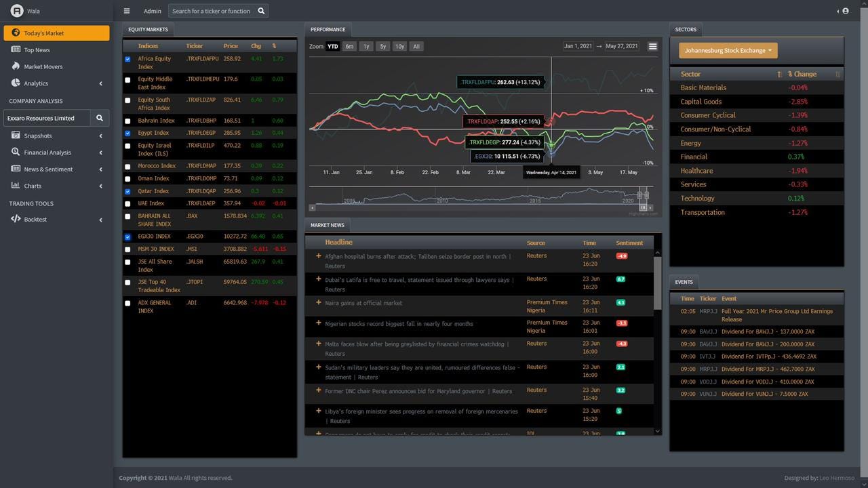Open the chart context menu icon
The height and width of the screenshot is (488, 868).
click(x=652, y=46)
